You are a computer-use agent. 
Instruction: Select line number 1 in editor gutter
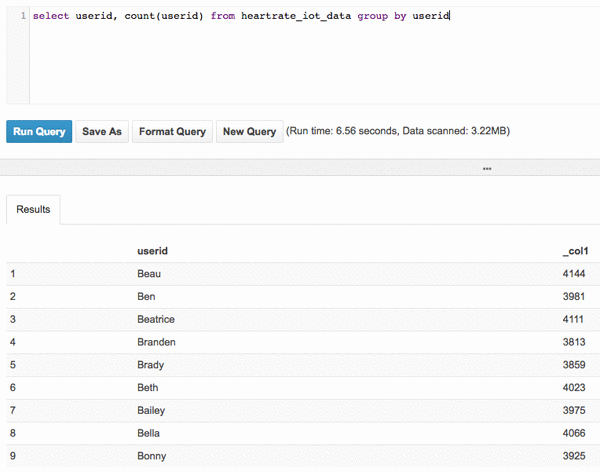(23, 16)
